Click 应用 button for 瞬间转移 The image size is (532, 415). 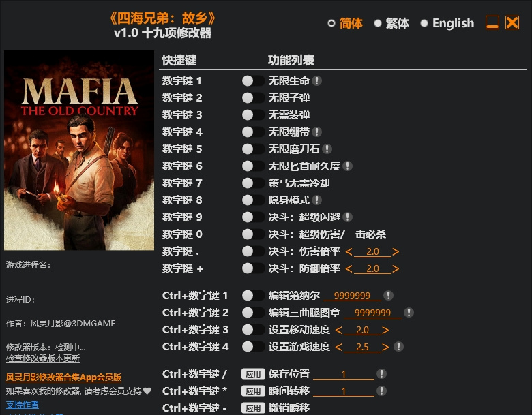253,390
